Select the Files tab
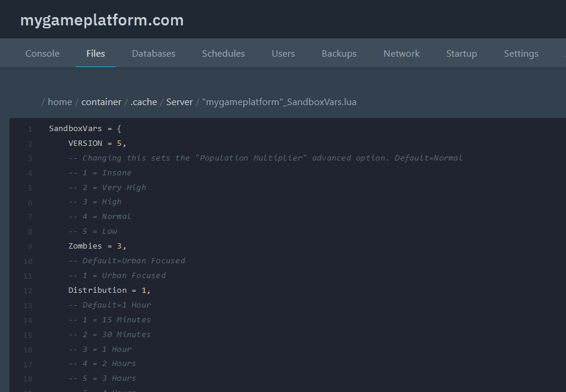This screenshot has width=566, height=392. (96, 53)
